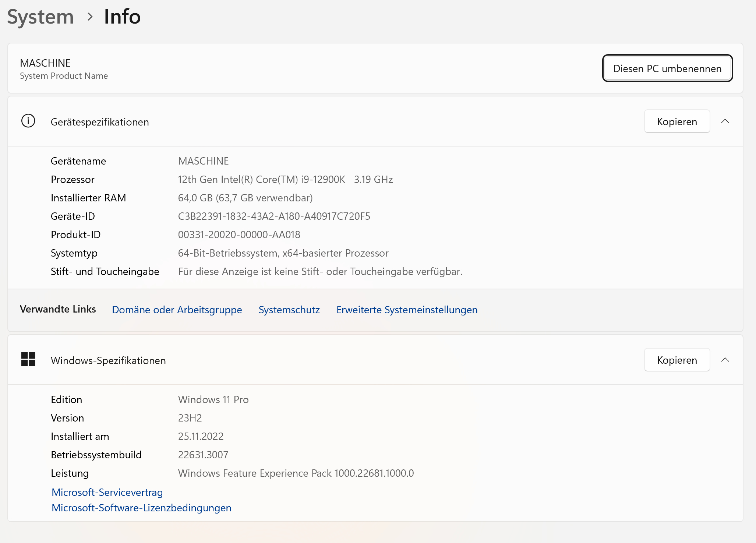Copy Windows specifications with Kopieren button
Screen dimensions: 756x543
(x=676, y=360)
